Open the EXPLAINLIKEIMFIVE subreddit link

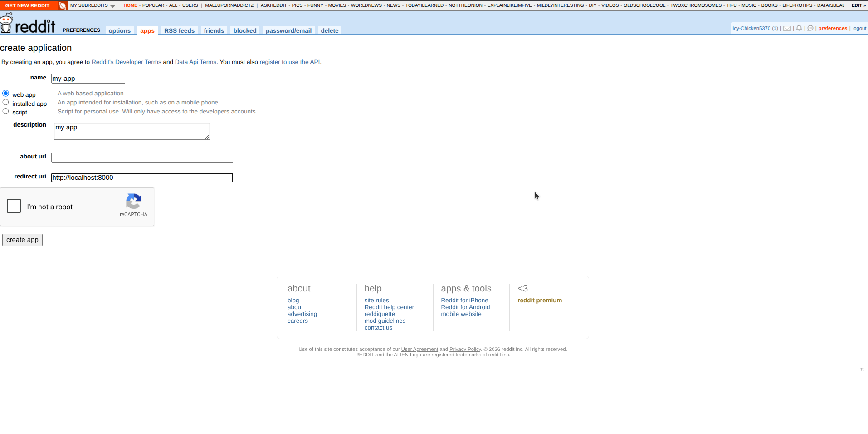coord(510,5)
